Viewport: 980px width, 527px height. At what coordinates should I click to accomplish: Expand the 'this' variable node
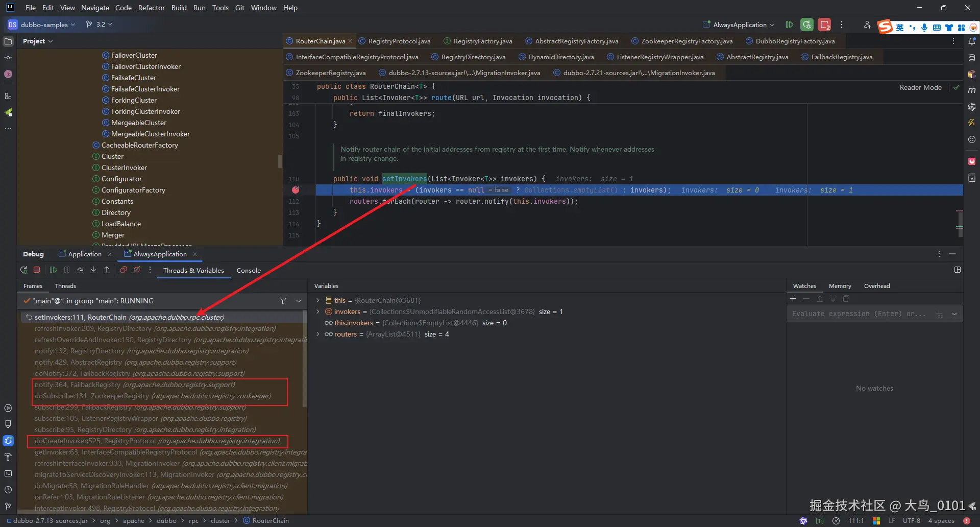pyautogui.click(x=318, y=300)
